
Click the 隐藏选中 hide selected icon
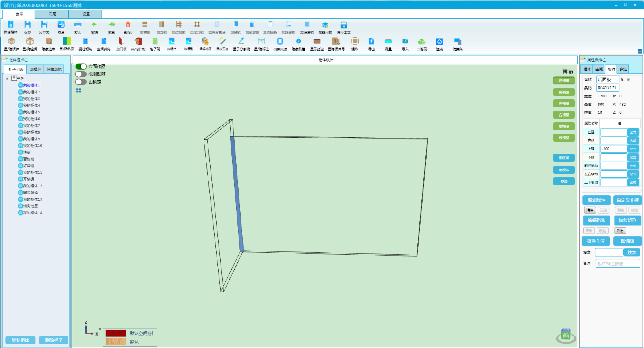tap(48, 41)
